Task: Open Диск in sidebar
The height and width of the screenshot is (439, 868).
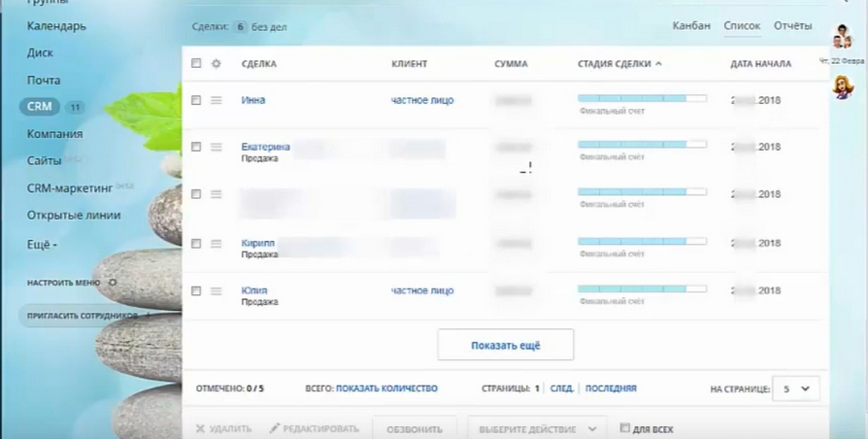Action: tap(40, 52)
